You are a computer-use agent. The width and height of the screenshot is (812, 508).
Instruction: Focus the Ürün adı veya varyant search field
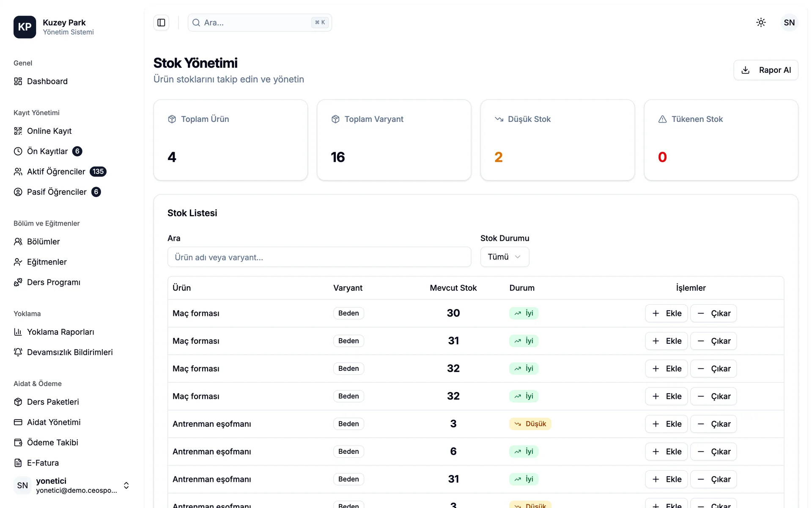(x=319, y=257)
